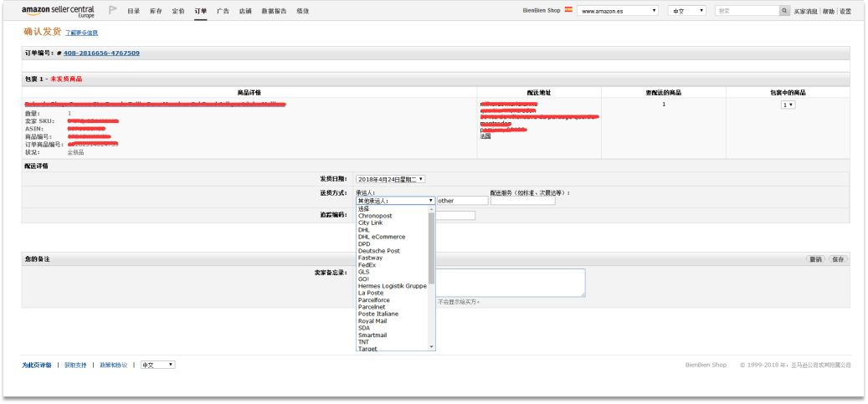Click the magnifier search button
Screen dimensions: 868x404
pyautogui.click(x=784, y=11)
